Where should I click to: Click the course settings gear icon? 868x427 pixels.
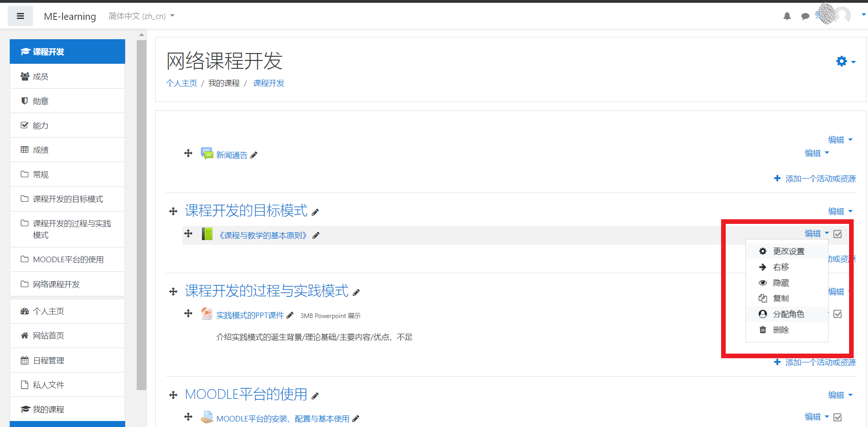[841, 61]
